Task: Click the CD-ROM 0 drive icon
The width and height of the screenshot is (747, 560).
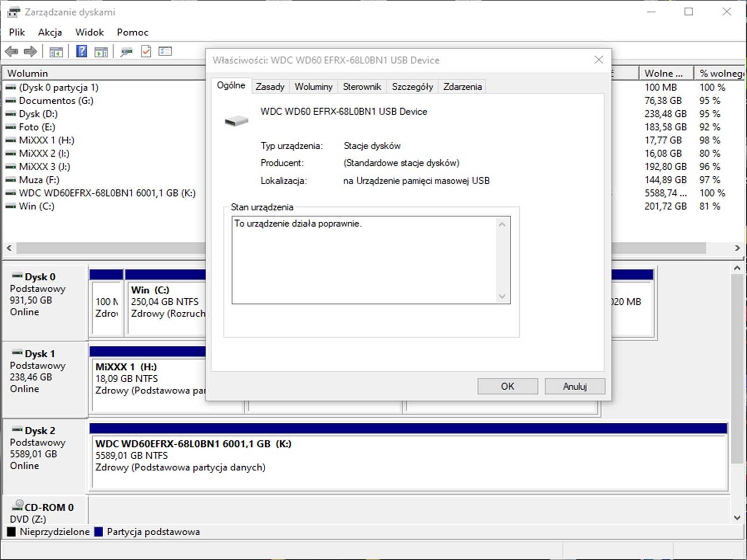Action: (x=18, y=505)
